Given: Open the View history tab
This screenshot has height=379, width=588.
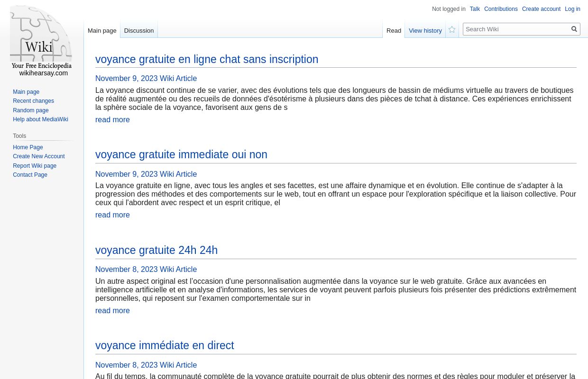Looking at the screenshot, I should pos(425,30).
